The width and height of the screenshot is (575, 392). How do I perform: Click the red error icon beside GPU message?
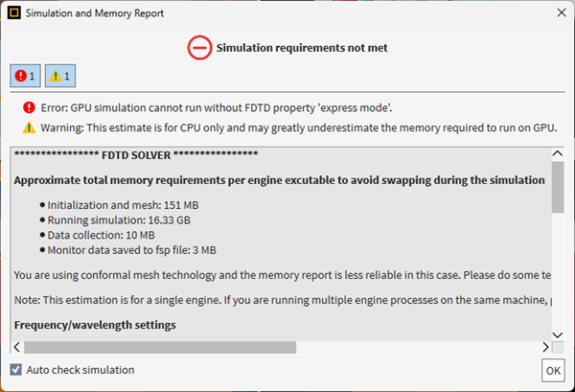click(29, 107)
